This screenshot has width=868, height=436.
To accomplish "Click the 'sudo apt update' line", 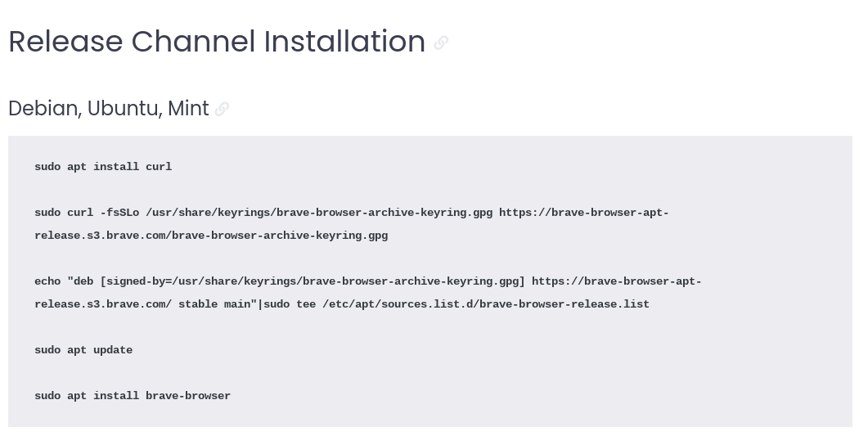I will point(83,350).
